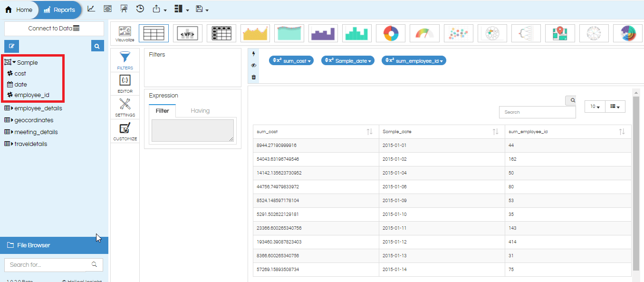
Task: Switch to the Reports tab
Action: click(x=59, y=10)
